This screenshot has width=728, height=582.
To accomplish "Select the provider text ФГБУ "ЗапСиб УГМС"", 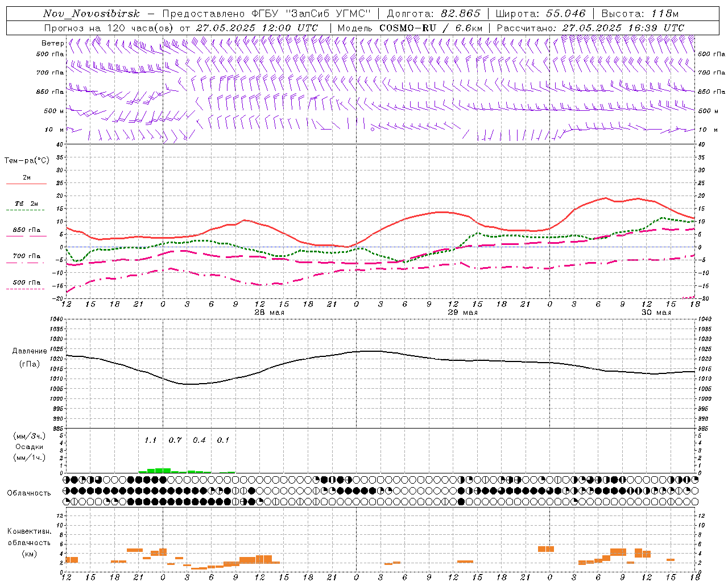I will pyautogui.click(x=311, y=14).
